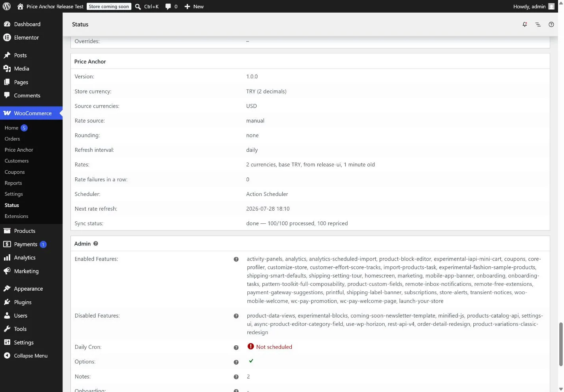The width and height of the screenshot is (564, 392).
Task: Click the Tools wrench icon
Action: (7, 329)
